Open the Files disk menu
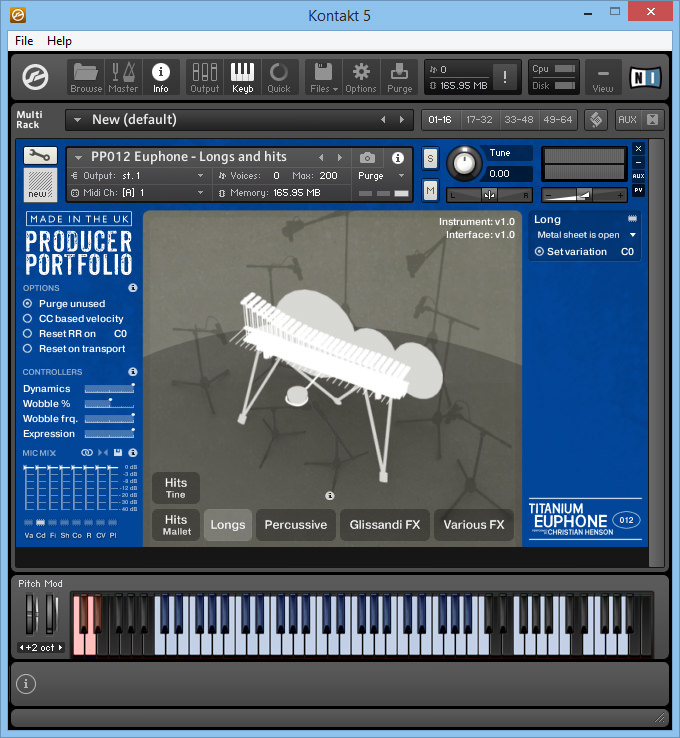 click(x=323, y=77)
